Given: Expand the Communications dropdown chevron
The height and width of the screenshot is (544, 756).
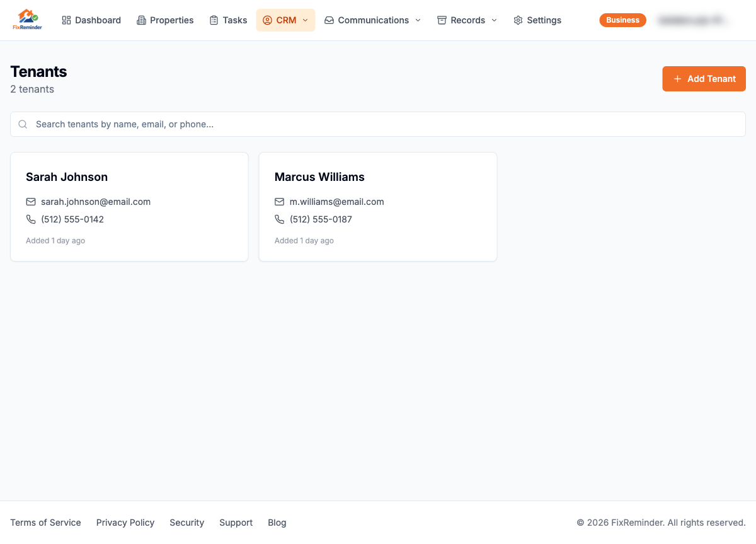Looking at the screenshot, I should tap(418, 20).
